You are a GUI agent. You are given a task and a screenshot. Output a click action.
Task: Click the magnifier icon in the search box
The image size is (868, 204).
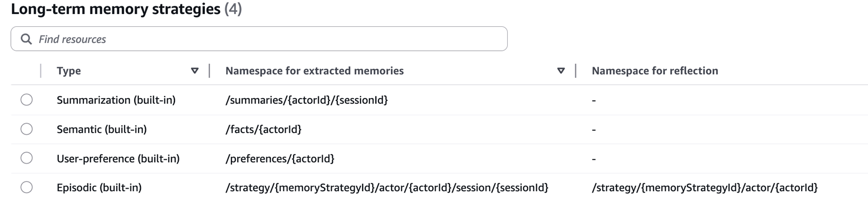[26, 39]
